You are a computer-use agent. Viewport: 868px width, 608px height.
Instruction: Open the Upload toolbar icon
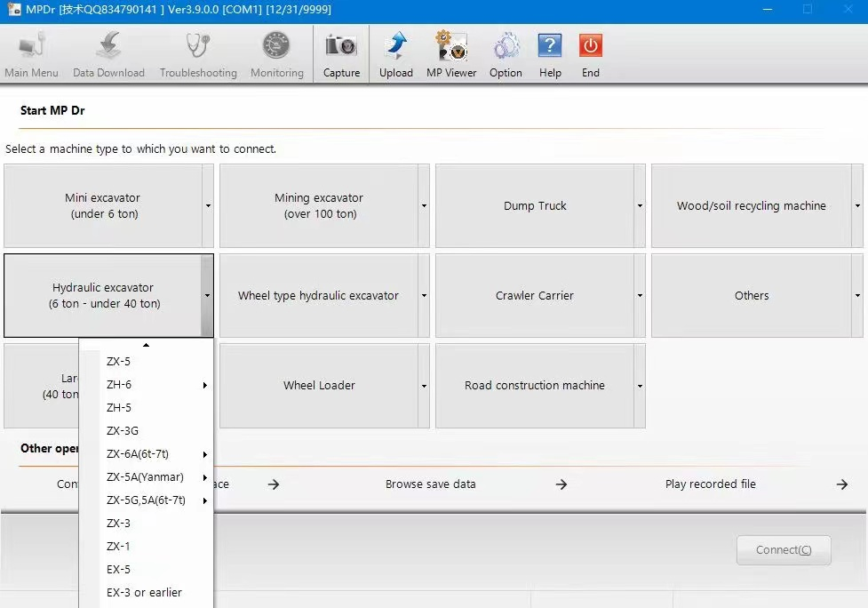(395, 46)
